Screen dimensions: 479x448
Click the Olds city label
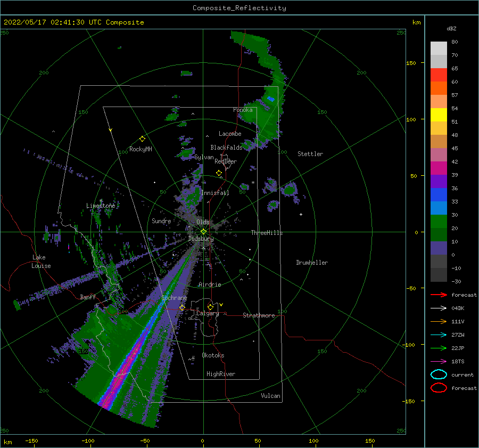[x=203, y=222]
